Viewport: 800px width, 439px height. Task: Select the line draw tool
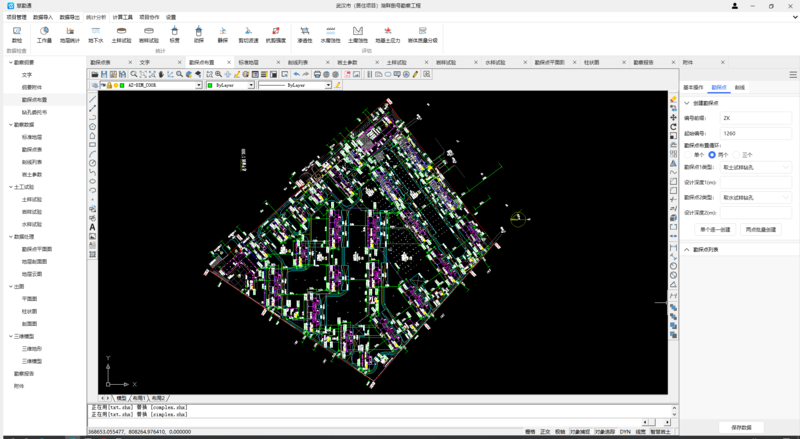92,99
